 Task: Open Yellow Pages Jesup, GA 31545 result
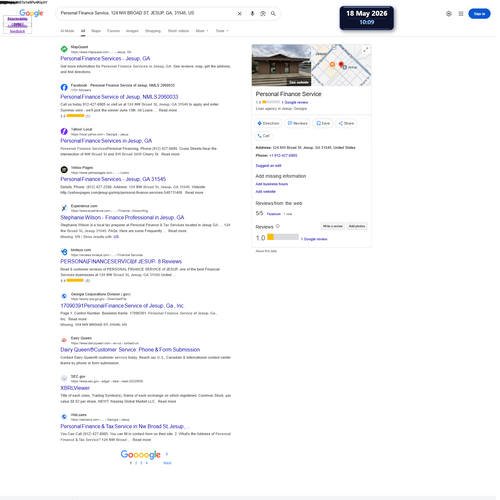tap(113, 179)
